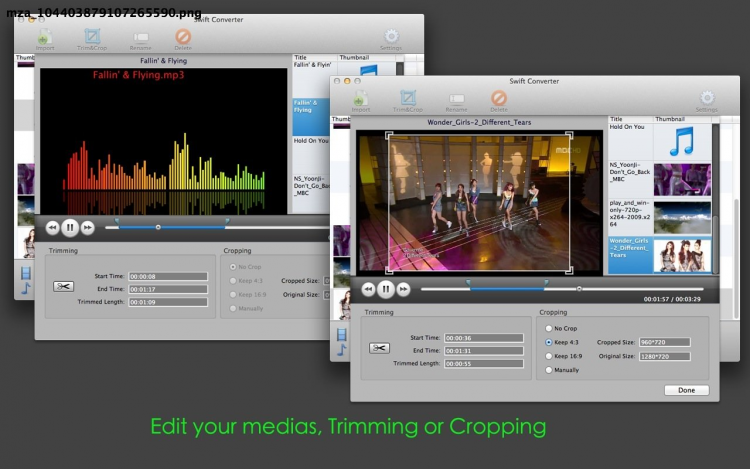The height and width of the screenshot is (469, 750).
Task: Click scissors trim button in back window
Action: click(64, 286)
